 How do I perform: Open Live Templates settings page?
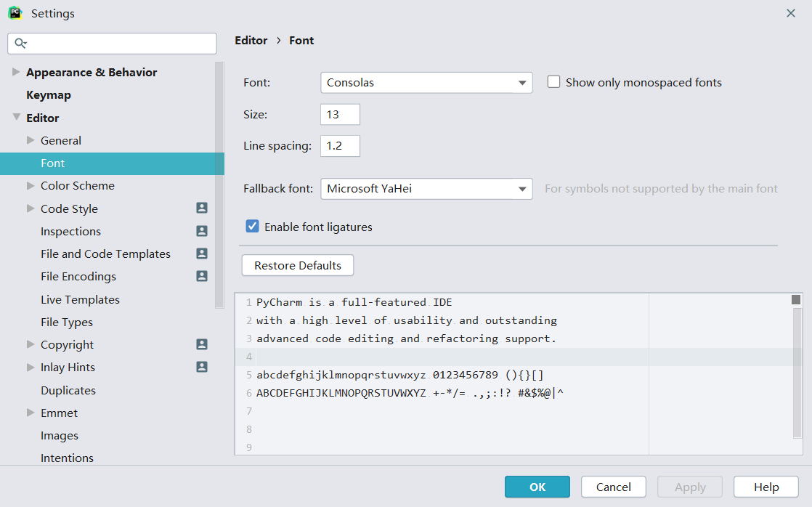pos(80,299)
